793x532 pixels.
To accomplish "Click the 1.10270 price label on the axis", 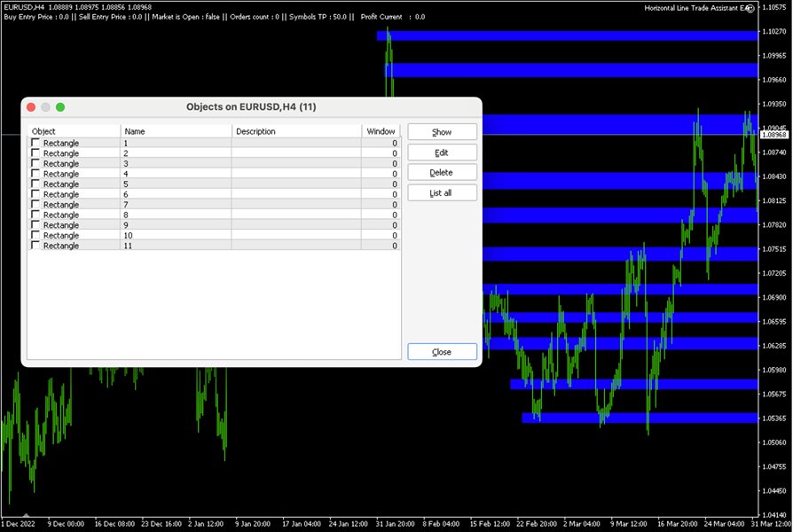I will [x=774, y=31].
